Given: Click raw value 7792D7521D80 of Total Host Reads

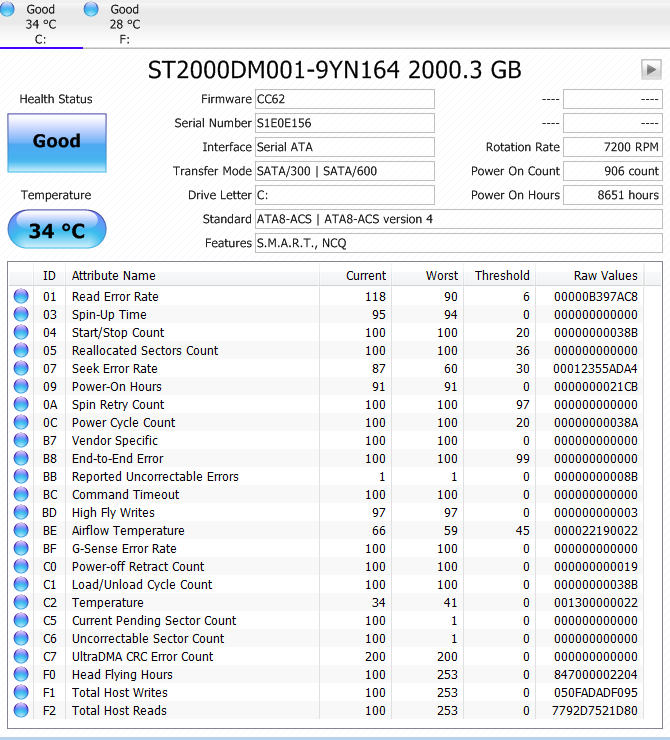Looking at the screenshot, I should click(x=595, y=710).
